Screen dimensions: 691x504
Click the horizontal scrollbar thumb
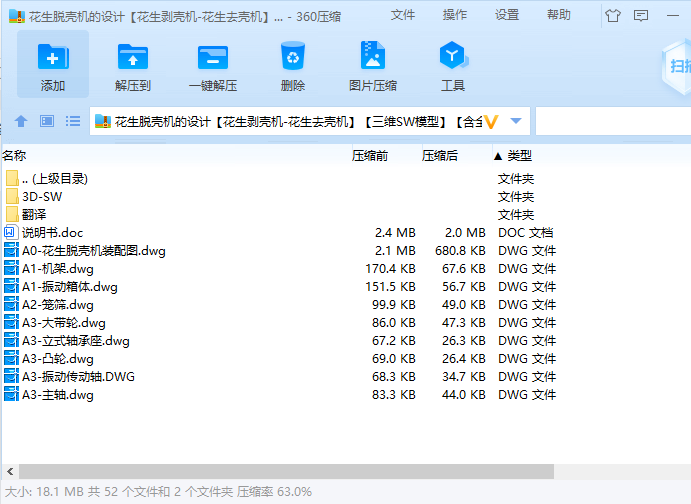286,471
